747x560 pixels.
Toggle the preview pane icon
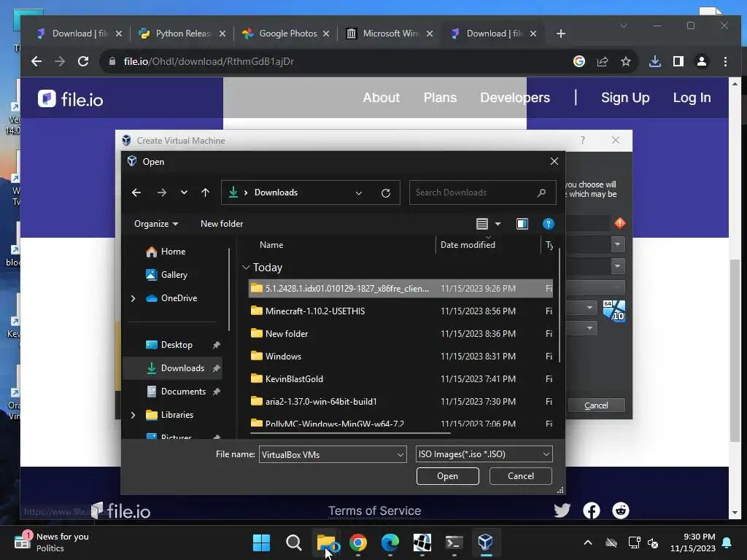[522, 224]
